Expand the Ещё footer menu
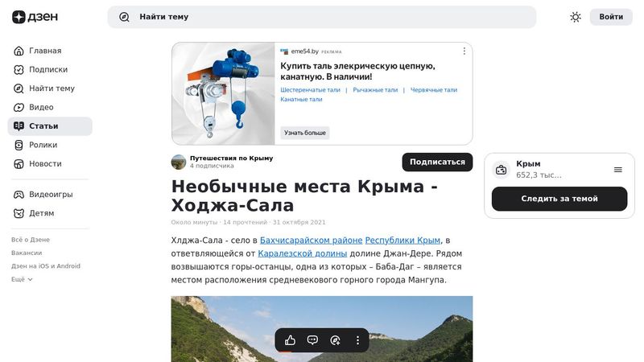This screenshot has height=362, width=644. [22, 279]
